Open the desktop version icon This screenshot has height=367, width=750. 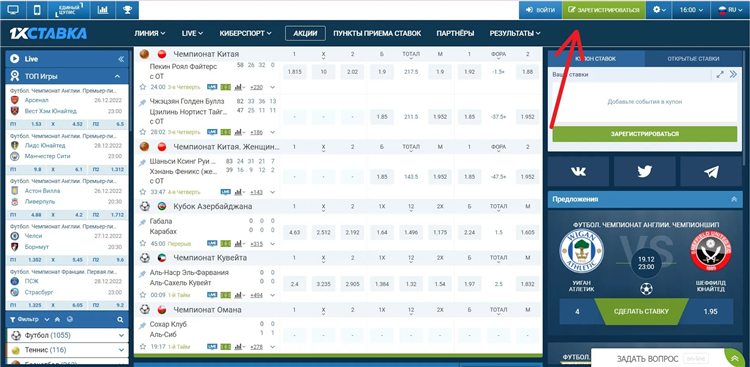tap(13, 10)
